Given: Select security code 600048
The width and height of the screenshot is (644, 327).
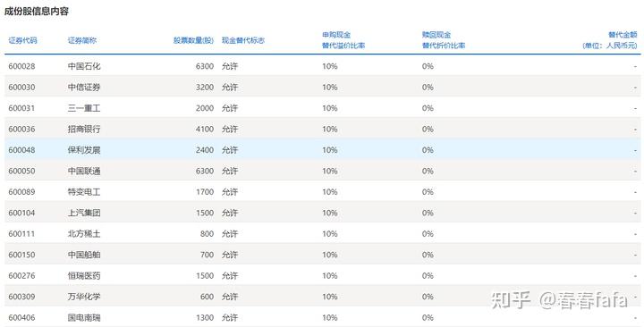Looking at the screenshot, I should click(21, 150).
